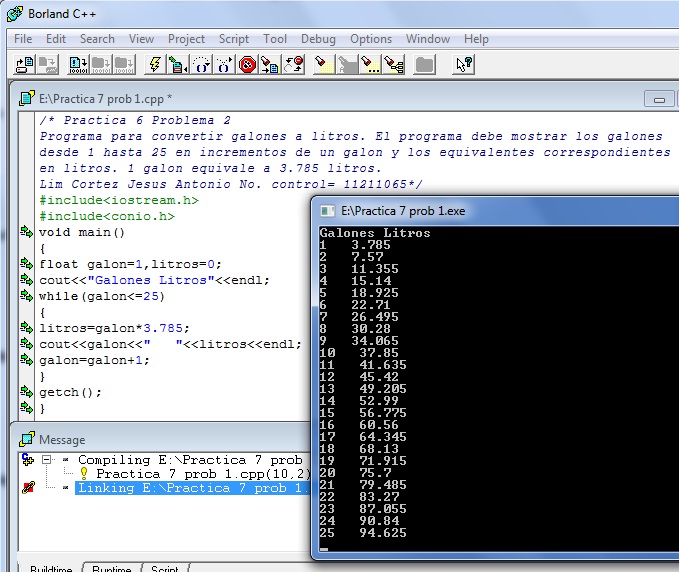Click the gutter arrow marker beside void main()
The image size is (679, 572).
click(x=26, y=232)
